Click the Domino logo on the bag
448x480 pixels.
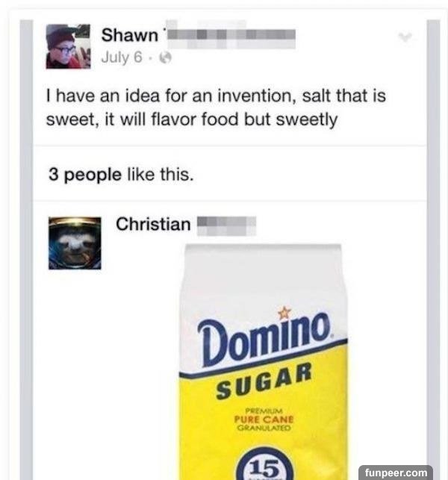pos(265,339)
